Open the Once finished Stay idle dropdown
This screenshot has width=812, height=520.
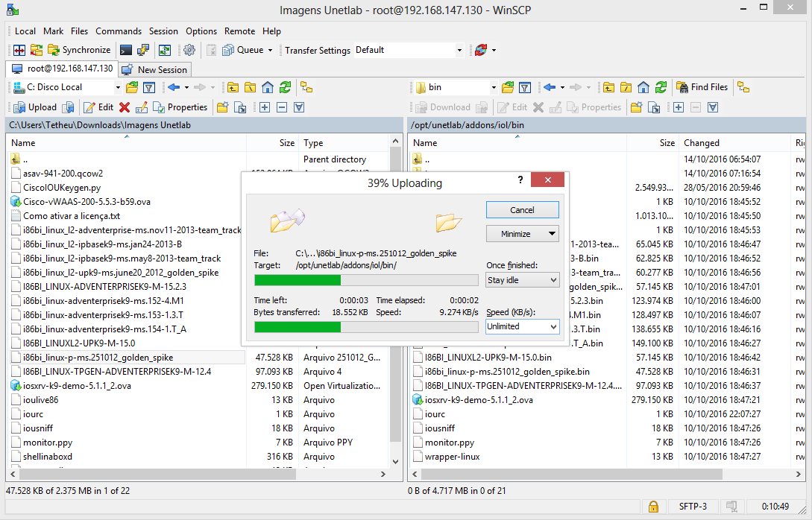coord(522,280)
